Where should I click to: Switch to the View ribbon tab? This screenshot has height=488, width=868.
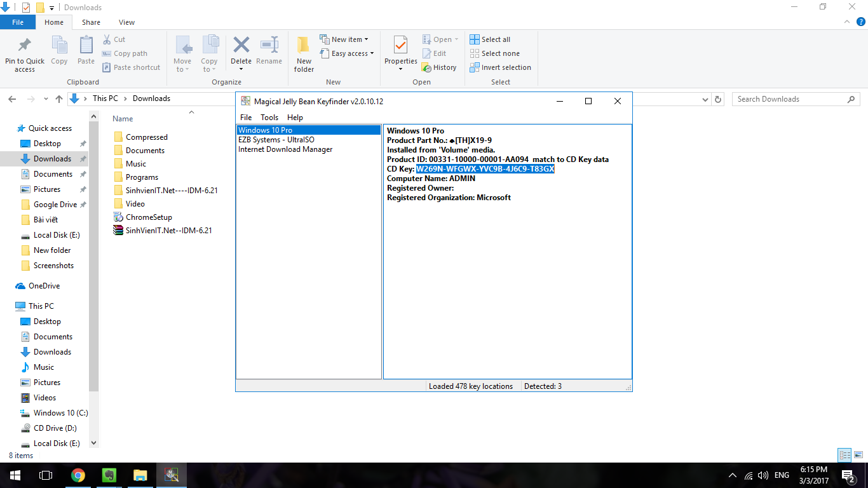click(x=126, y=22)
